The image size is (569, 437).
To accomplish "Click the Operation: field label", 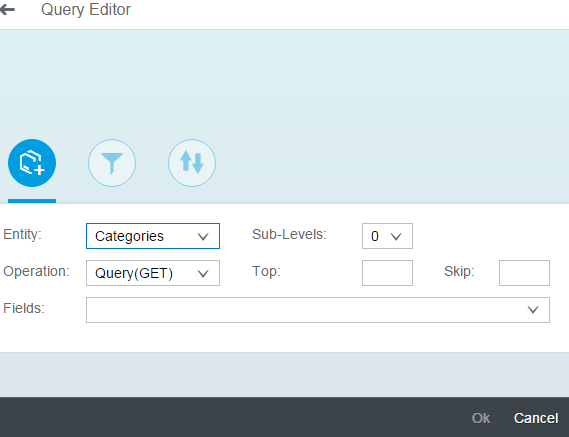I will pos(36,271).
